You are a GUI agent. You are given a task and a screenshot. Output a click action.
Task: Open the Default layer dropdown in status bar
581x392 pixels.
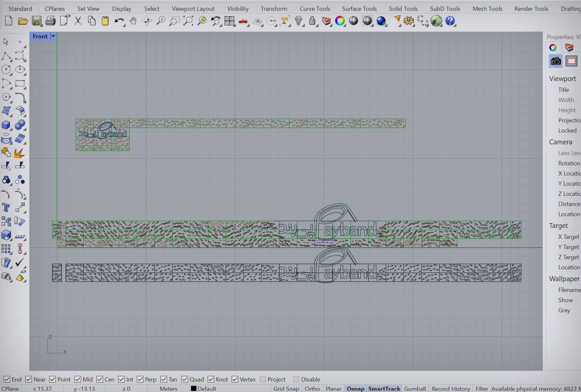[x=203, y=389]
